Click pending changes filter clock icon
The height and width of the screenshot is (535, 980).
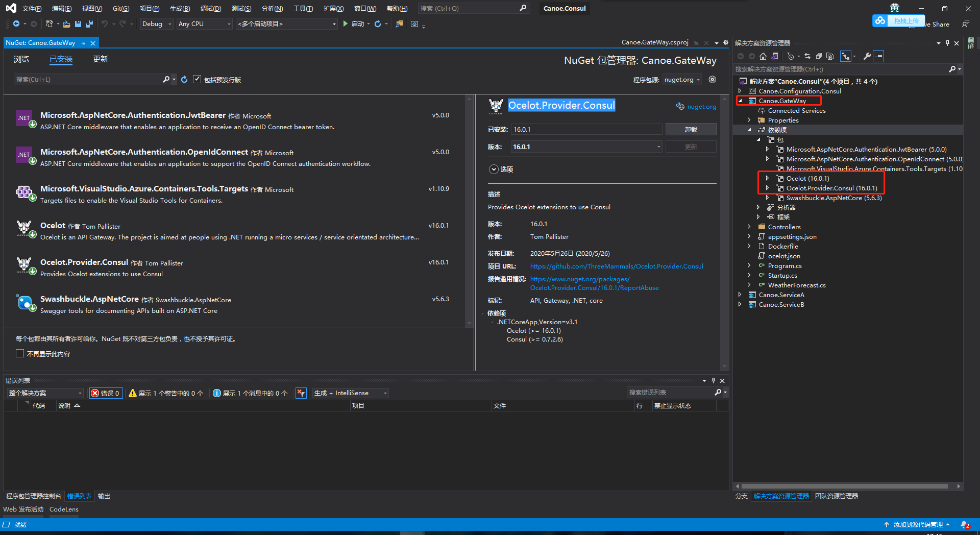(791, 56)
